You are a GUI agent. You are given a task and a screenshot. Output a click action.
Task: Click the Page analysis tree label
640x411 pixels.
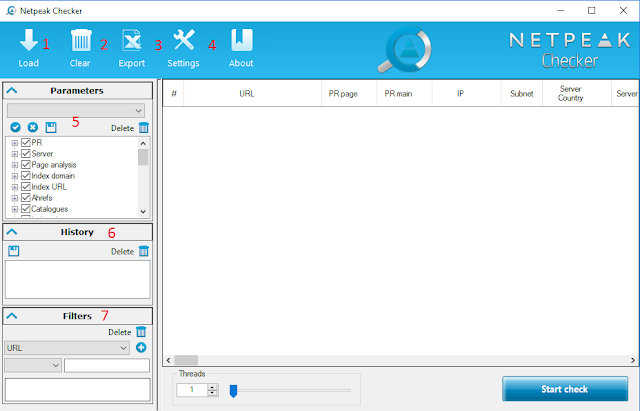coord(54,165)
